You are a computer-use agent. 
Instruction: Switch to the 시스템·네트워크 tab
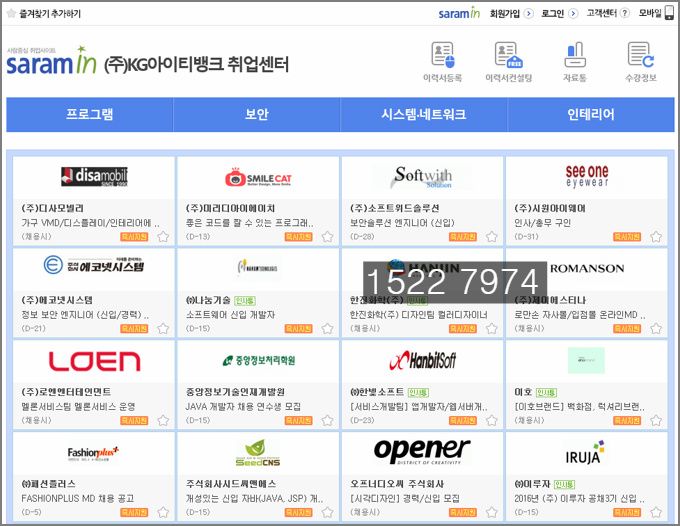click(x=424, y=114)
